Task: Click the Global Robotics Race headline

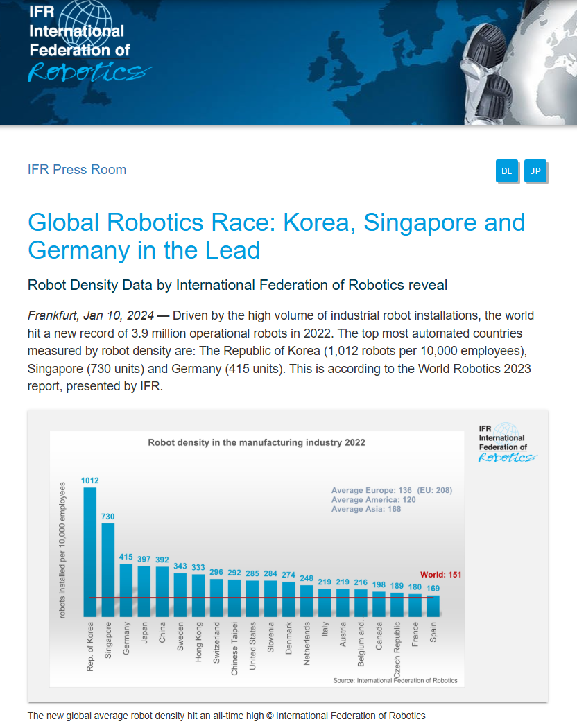Action: 277,236
